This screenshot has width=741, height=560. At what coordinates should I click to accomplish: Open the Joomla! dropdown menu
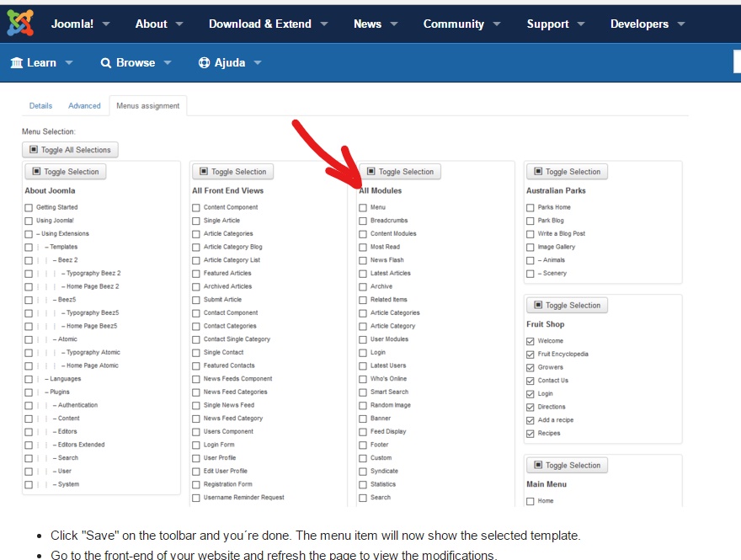pos(80,24)
